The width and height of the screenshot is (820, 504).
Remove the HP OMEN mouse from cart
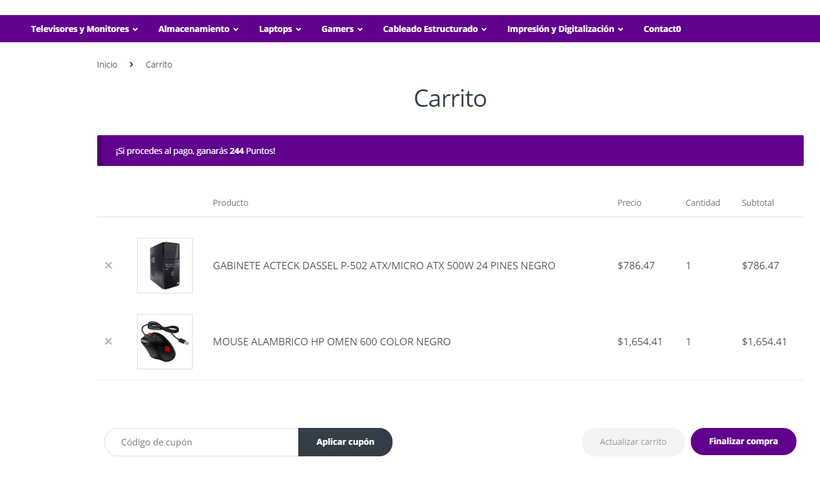pos(109,342)
